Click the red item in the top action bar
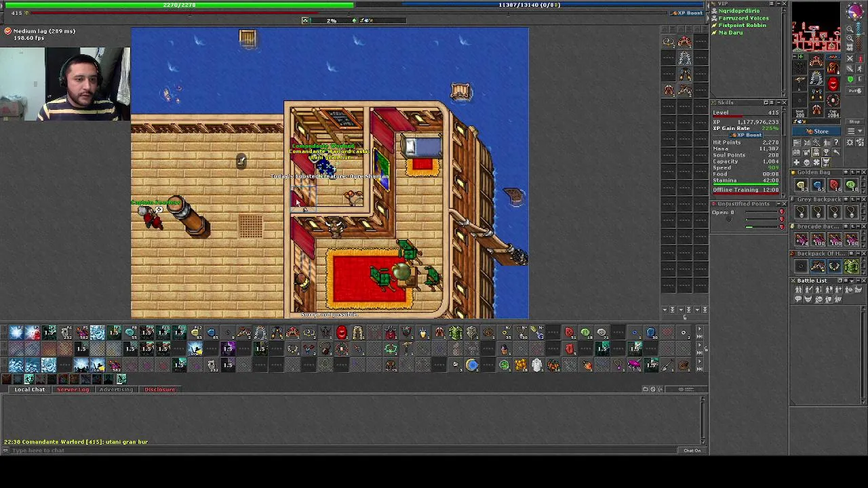 (x=341, y=332)
